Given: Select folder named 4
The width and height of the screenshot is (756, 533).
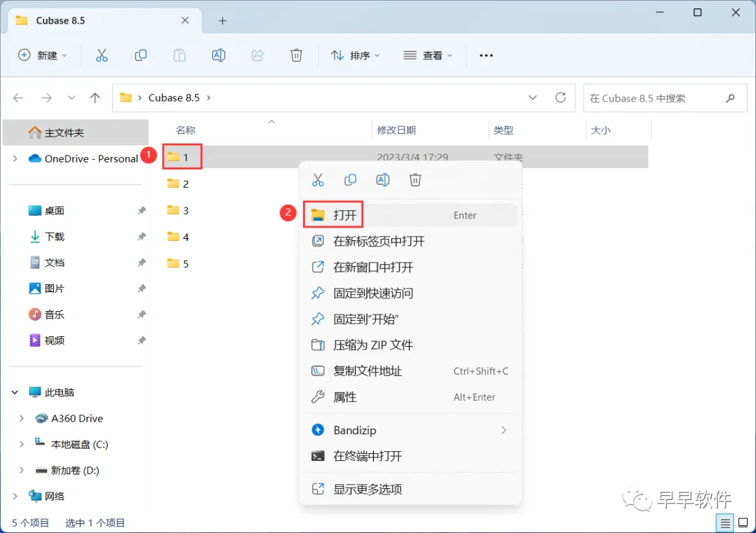Looking at the screenshot, I should tap(178, 237).
